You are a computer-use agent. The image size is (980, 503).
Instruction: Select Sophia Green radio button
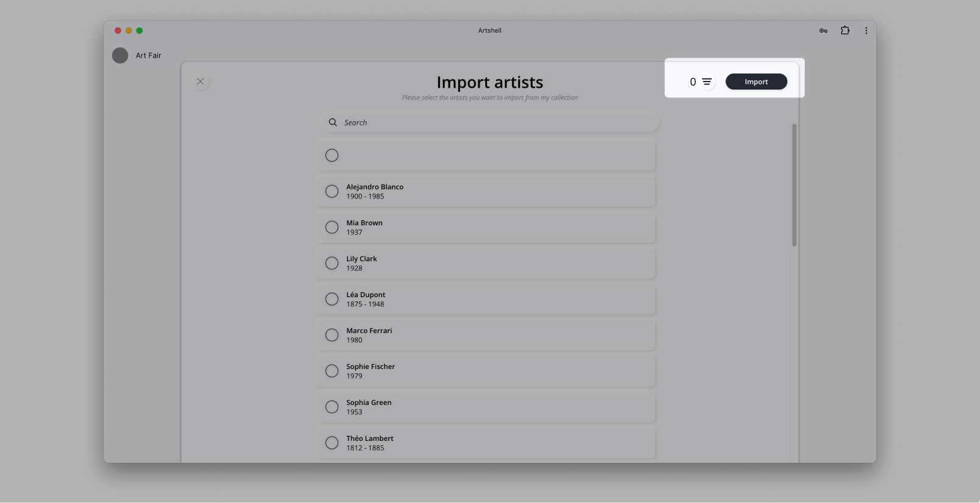coord(332,407)
